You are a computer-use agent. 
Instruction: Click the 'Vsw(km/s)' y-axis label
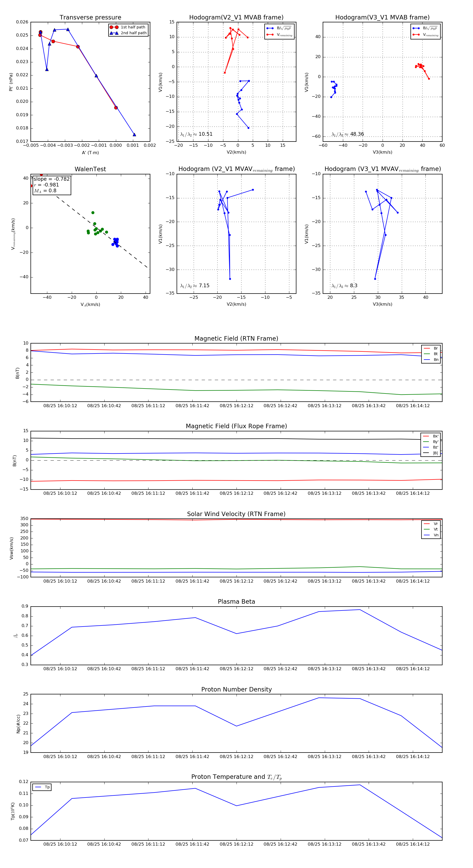coord(12,548)
